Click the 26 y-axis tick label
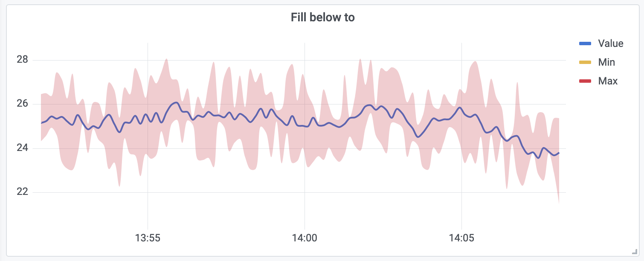644x261 pixels. click(x=22, y=104)
